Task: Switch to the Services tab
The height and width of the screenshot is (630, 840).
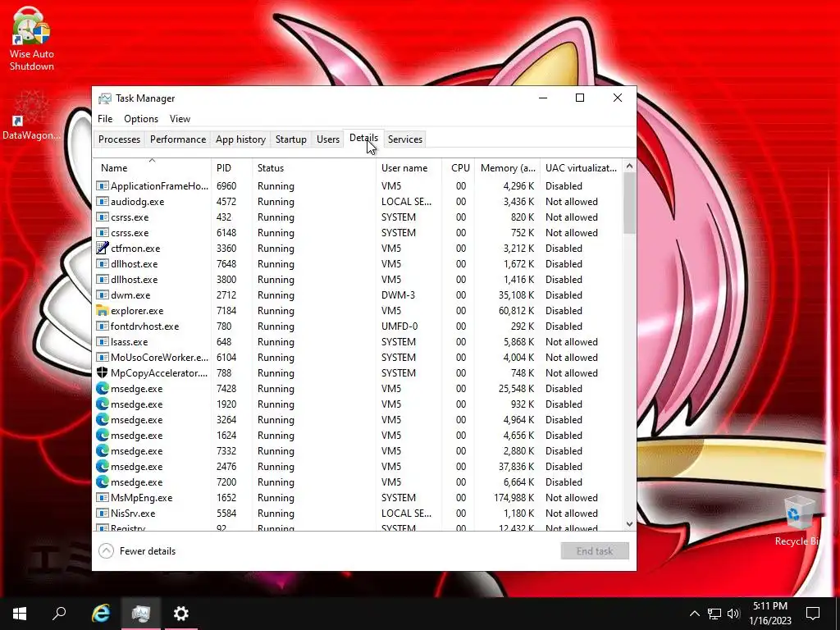Action: 405,139
